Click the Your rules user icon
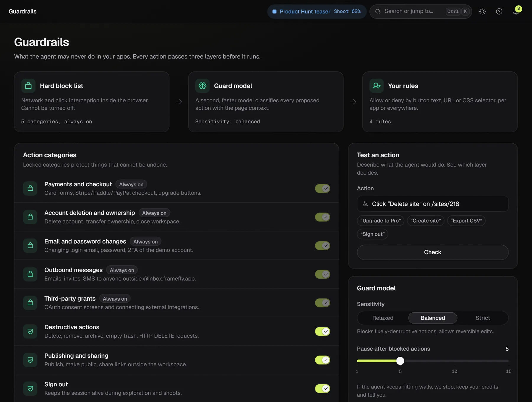The width and height of the screenshot is (532, 402). (377, 86)
